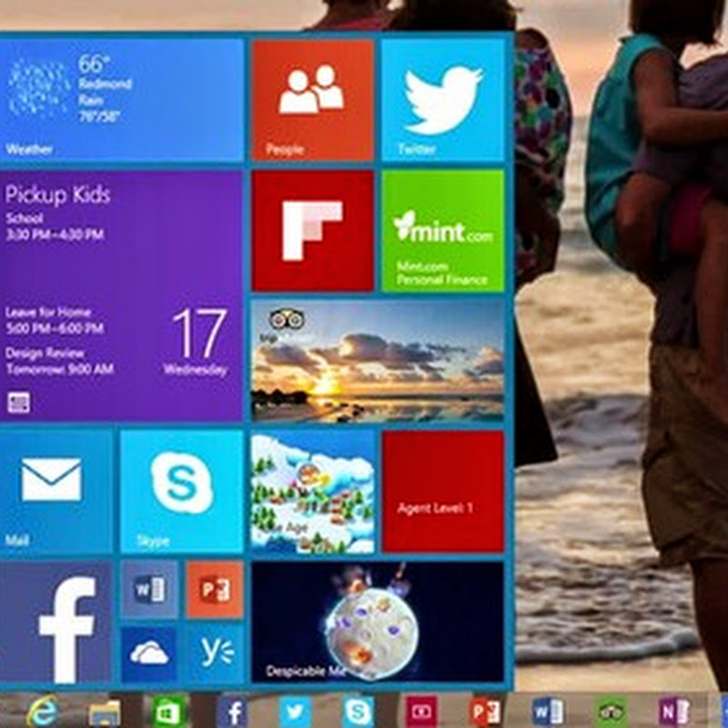The width and height of the screenshot is (728, 728).
Task: Launch the PowerPoint small tile
Action: pyautogui.click(x=215, y=590)
